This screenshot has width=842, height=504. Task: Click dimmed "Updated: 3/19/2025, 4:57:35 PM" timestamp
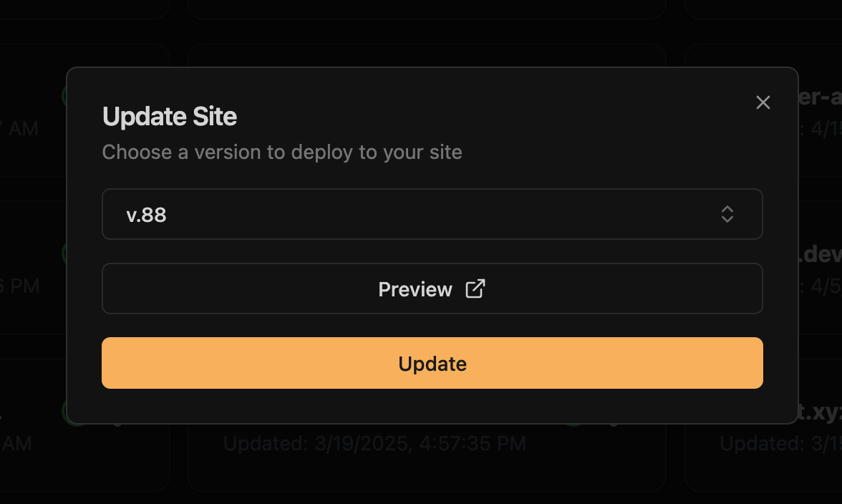pos(374,444)
